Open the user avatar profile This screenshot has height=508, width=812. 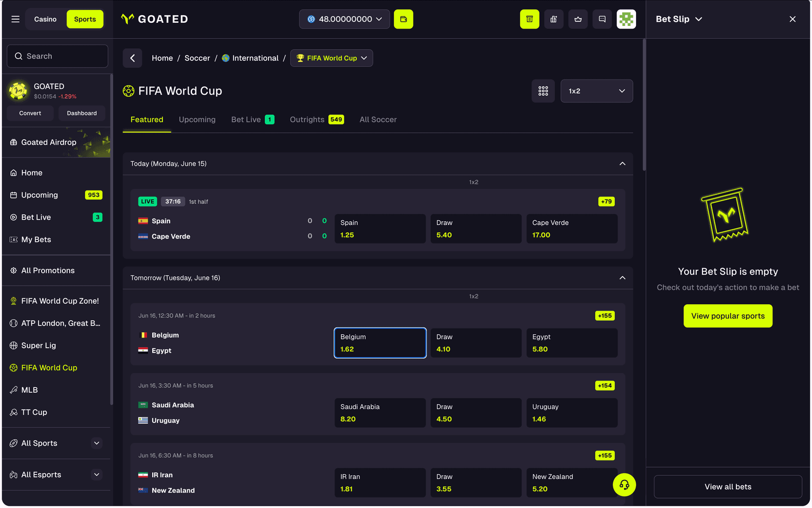tap(626, 19)
